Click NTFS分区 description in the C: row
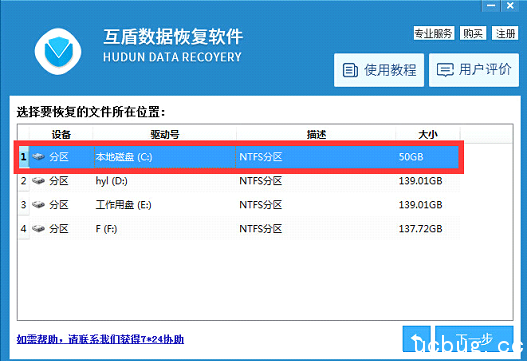Viewport: 527px width, 361px height. click(260, 157)
